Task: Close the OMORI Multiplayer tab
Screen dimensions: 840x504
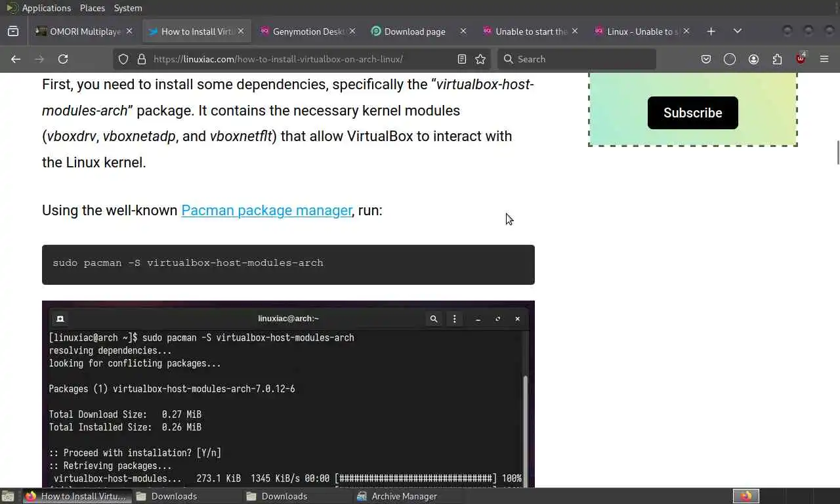Action: coord(129,31)
